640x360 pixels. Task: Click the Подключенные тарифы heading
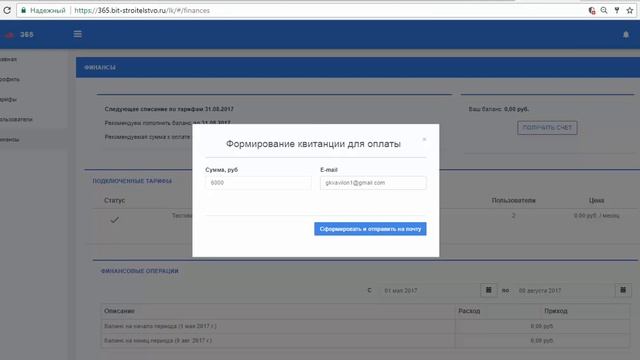pyautogui.click(x=132, y=181)
